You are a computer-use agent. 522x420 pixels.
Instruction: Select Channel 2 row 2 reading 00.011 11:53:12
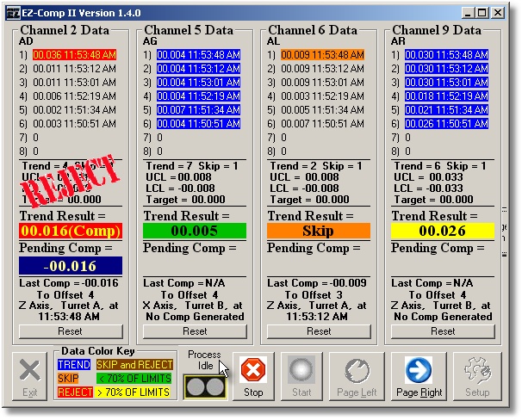(x=75, y=69)
